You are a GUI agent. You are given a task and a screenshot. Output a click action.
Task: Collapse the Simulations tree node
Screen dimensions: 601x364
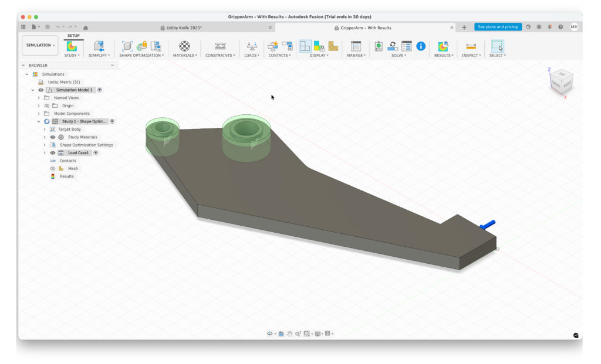point(26,74)
